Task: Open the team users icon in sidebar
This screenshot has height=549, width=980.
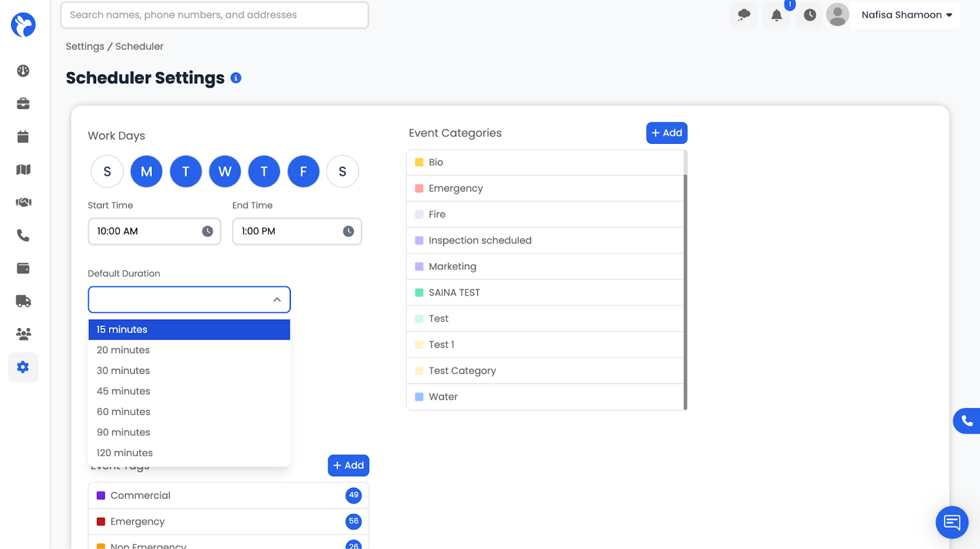Action: click(x=23, y=334)
